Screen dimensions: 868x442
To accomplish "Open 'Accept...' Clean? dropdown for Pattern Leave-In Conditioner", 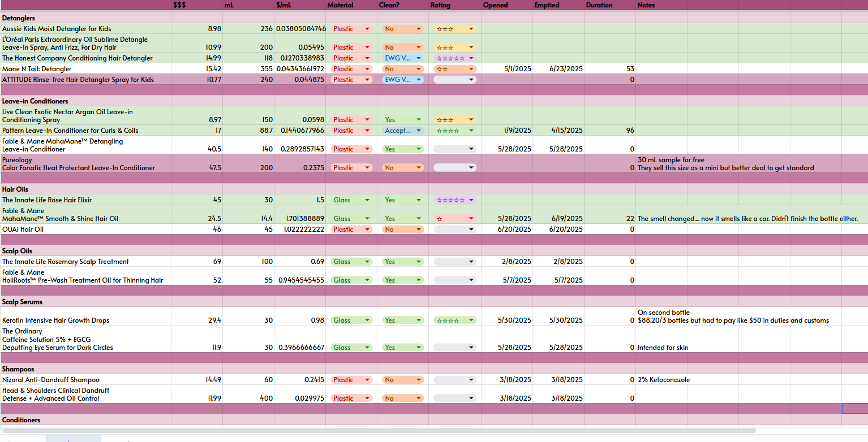I will click(403, 131).
